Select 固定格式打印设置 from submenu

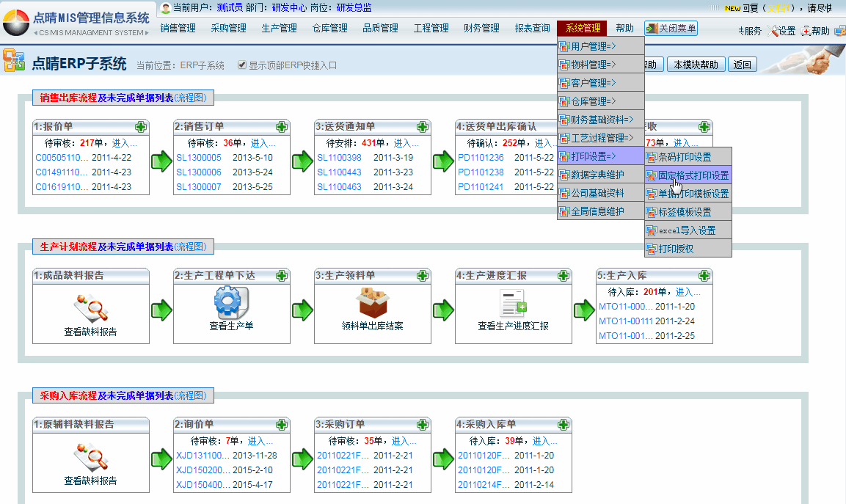pos(688,176)
